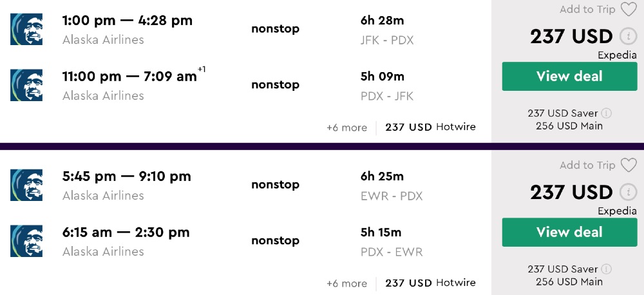This screenshot has height=295, width=644.
Task: Toggle heart to save EWR–PDX trip
Action: [x=628, y=165]
